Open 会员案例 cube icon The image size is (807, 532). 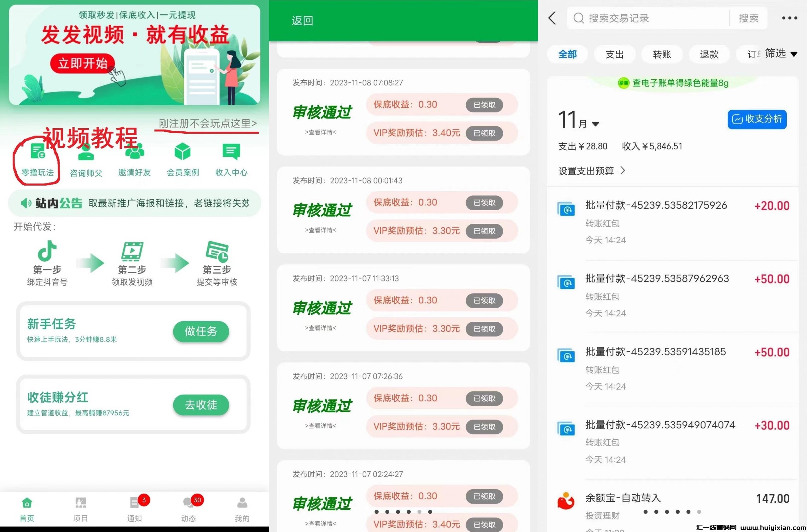[x=183, y=152]
